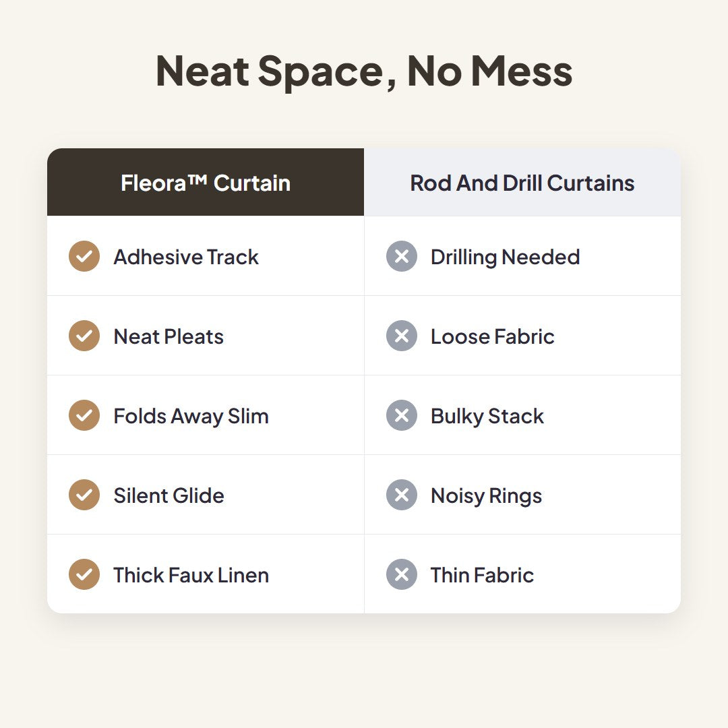The width and height of the screenshot is (728, 728).
Task: Select the Rod And Drill Curtains header
Action: [x=522, y=183]
